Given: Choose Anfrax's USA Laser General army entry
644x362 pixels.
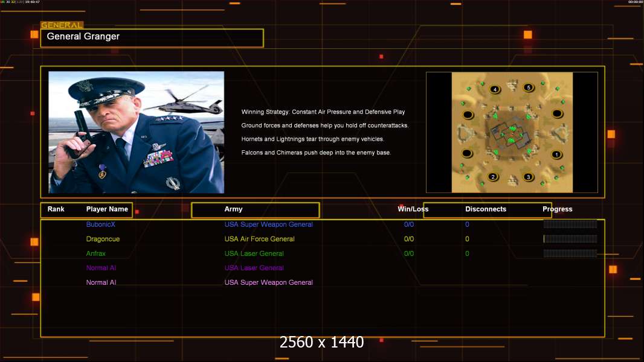Looking at the screenshot, I should pos(254,253).
